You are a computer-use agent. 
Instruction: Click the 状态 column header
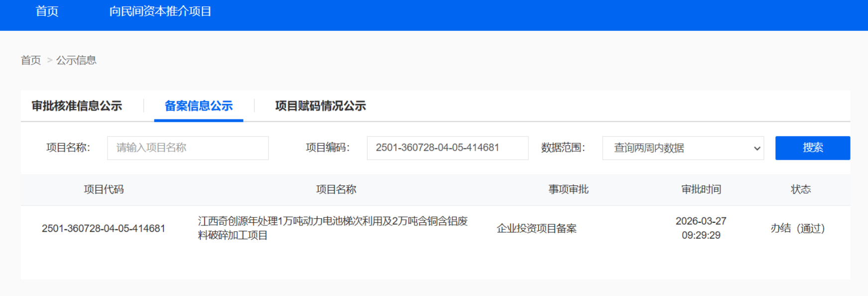(800, 190)
